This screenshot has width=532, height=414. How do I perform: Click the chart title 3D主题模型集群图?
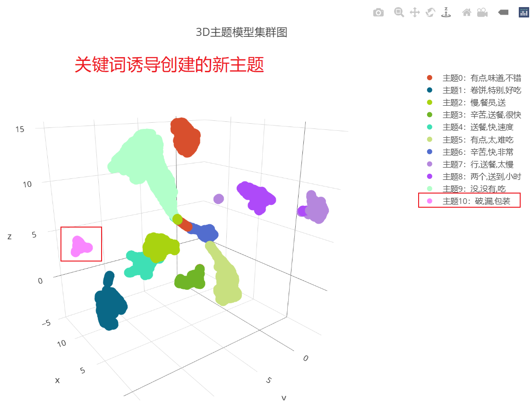click(241, 32)
